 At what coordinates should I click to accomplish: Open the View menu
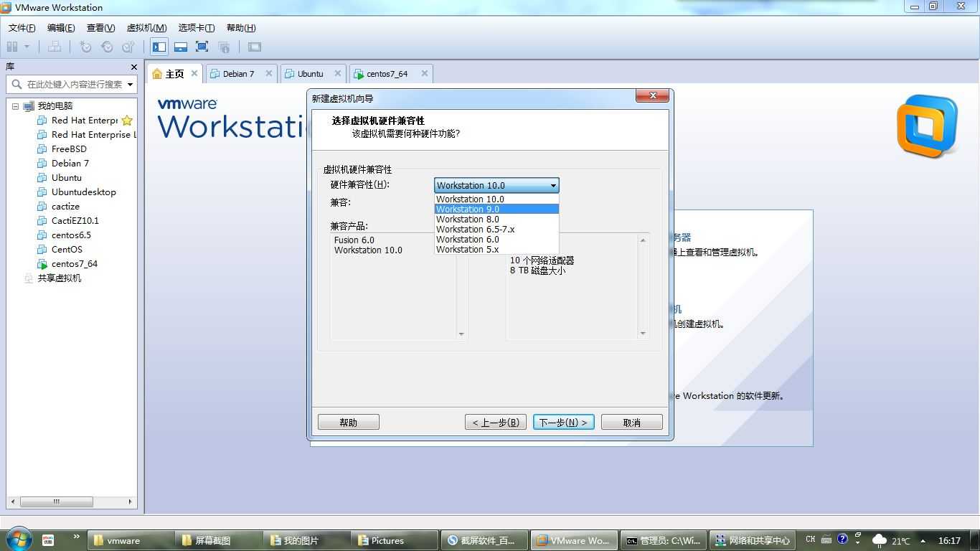coord(100,28)
